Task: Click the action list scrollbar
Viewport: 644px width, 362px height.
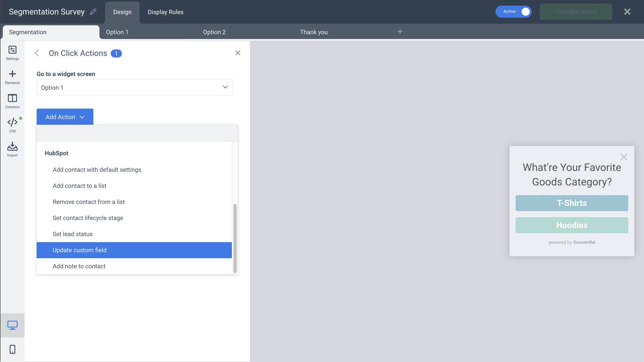Action: [235, 237]
